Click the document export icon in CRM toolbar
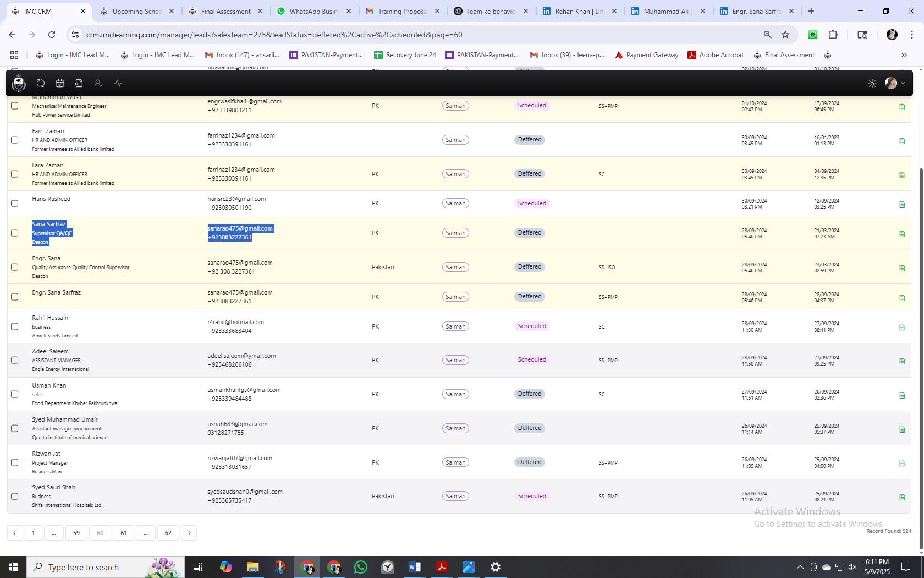 pyautogui.click(x=79, y=83)
